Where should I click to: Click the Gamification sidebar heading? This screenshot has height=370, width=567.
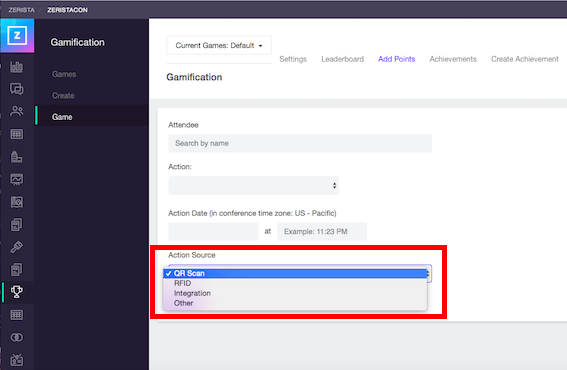[x=77, y=42]
